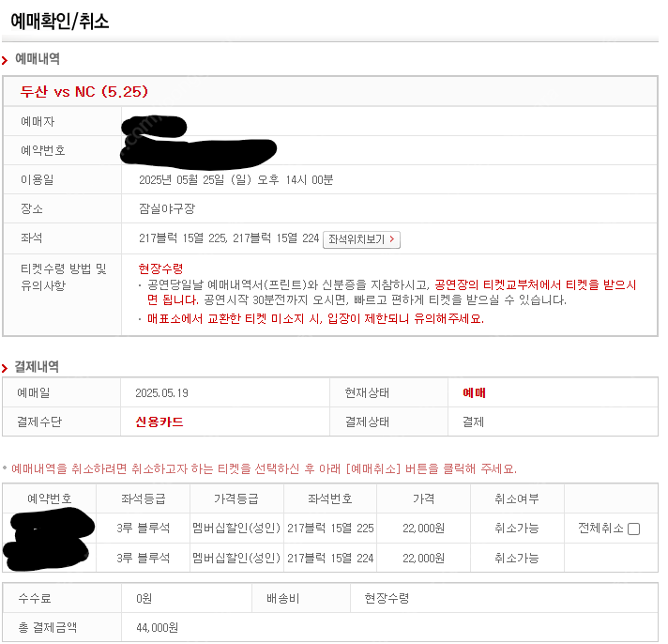The width and height of the screenshot is (668, 644).
Task: Check the 전체취소 cancel-all checkbox
Action: [x=633, y=529]
